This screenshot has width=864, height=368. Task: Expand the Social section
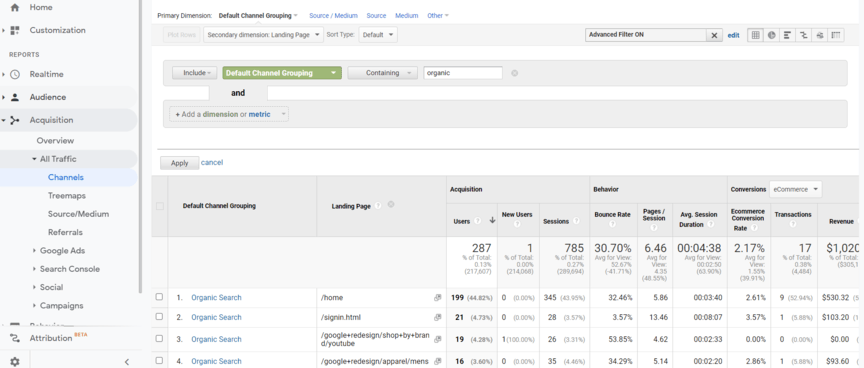click(x=34, y=287)
